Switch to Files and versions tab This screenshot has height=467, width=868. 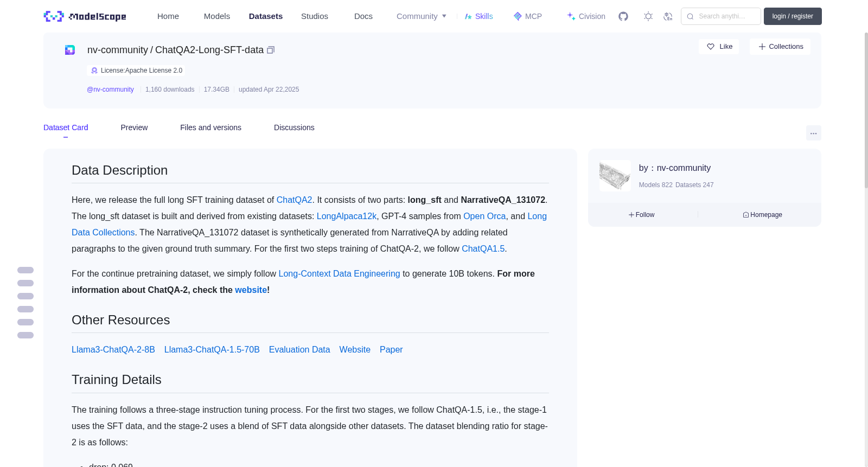pos(210,127)
